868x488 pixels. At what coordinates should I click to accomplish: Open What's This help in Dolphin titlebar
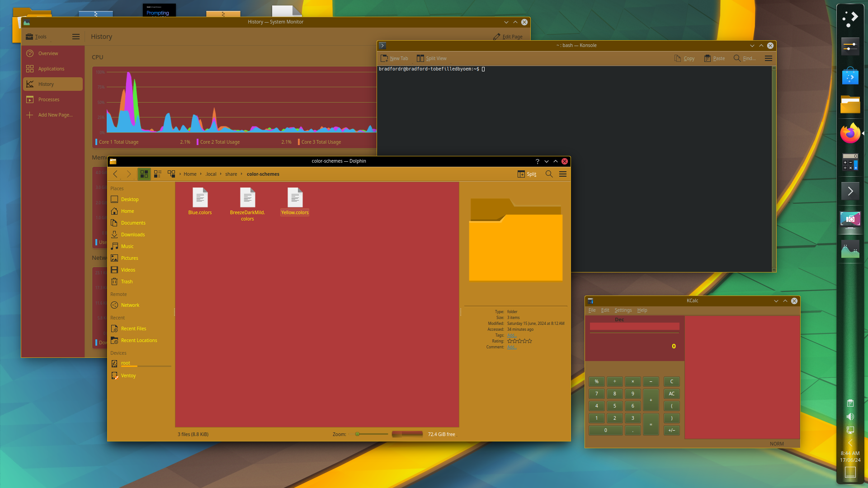[537, 161]
